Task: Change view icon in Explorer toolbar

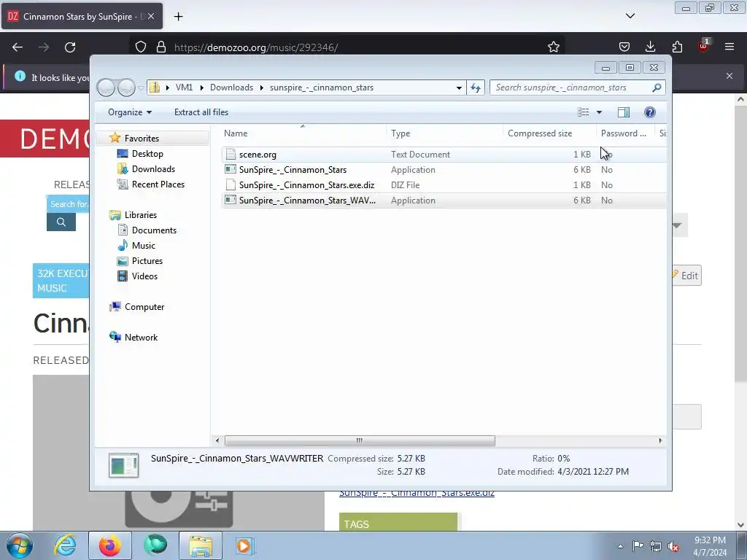Action: click(583, 112)
